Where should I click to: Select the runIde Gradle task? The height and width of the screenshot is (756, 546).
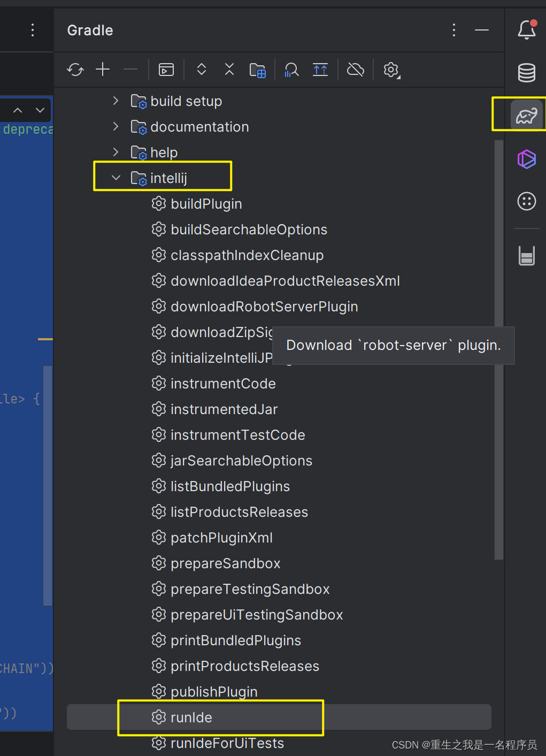coord(191,717)
